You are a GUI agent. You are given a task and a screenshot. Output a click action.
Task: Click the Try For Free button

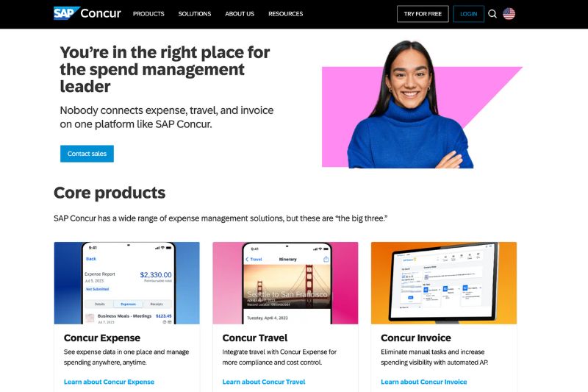click(423, 14)
